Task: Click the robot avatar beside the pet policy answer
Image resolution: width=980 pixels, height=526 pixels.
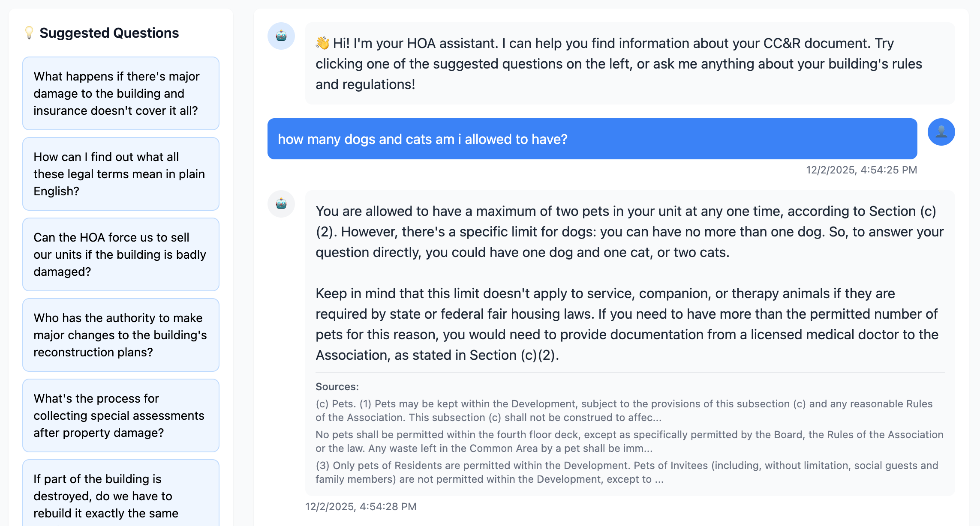Action: point(281,204)
